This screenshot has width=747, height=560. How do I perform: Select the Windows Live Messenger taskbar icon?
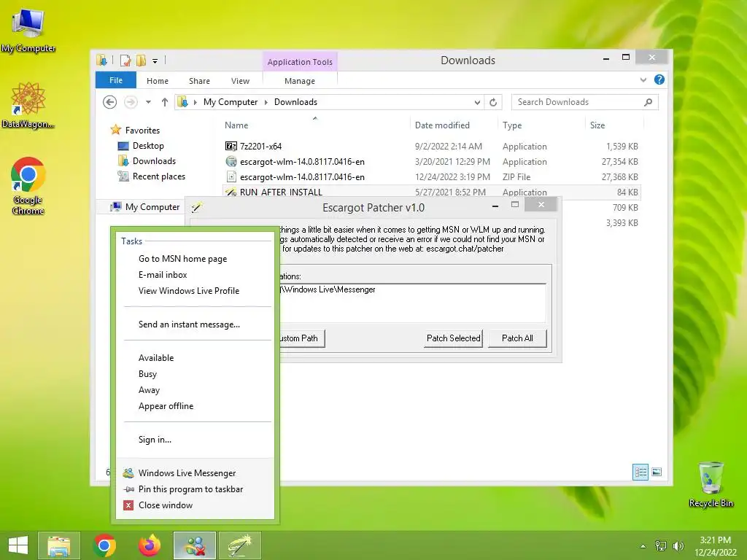pyautogui.click(x=195, y=545)
